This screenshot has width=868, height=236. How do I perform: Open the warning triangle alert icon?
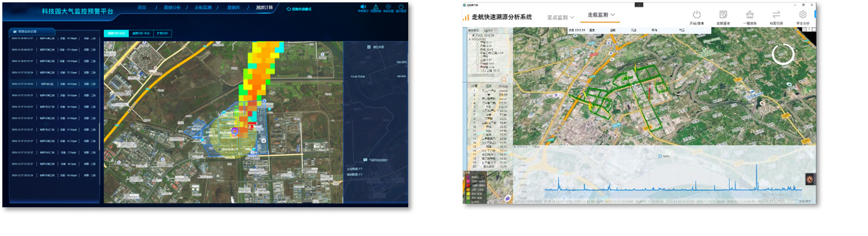[x=376, y=7]
